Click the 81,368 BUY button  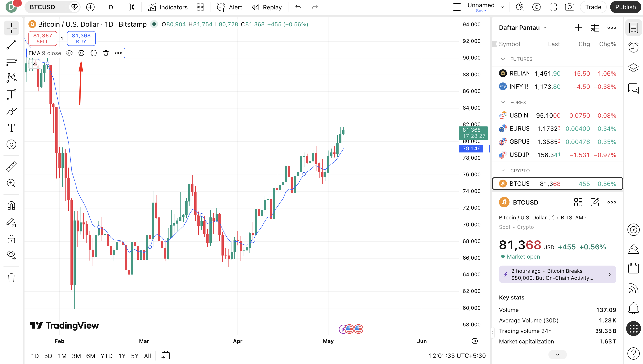pyautogui.click(x=81, y=38)
